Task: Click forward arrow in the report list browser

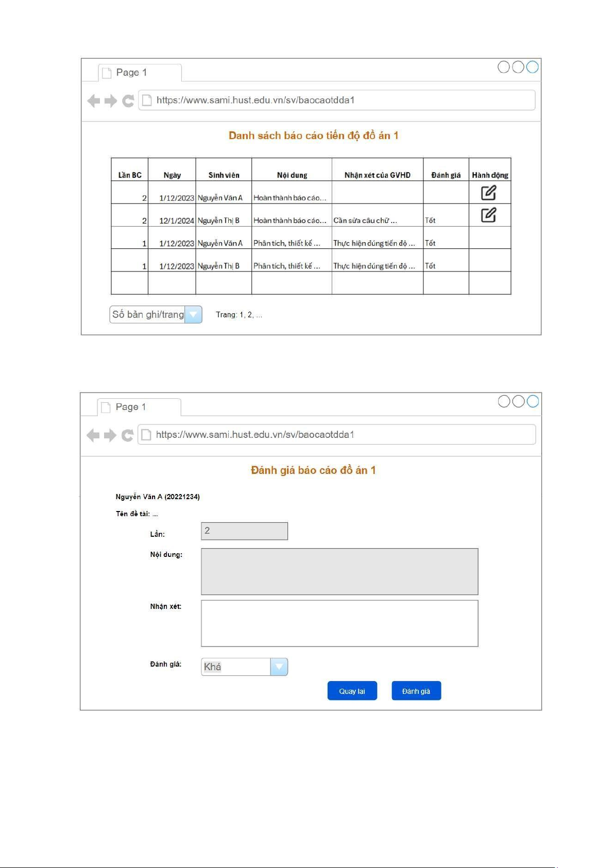Action: (111, 101)
